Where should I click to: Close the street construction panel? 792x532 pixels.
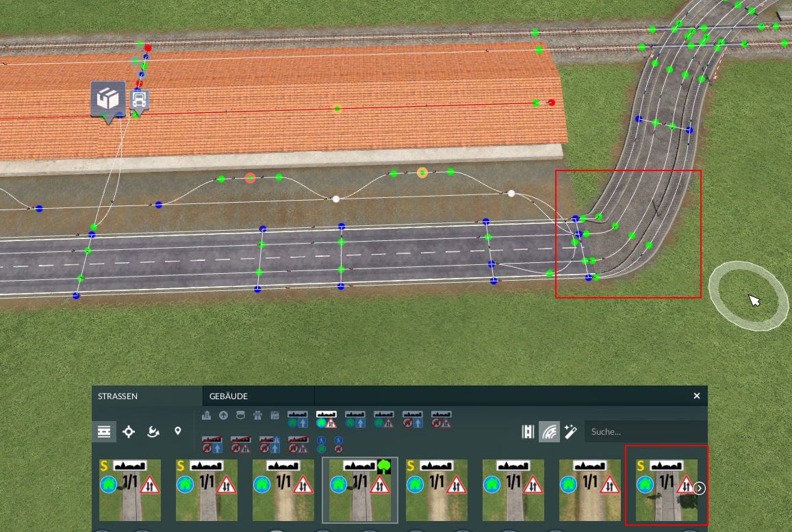pyautogui.click(x=697, y=396)
